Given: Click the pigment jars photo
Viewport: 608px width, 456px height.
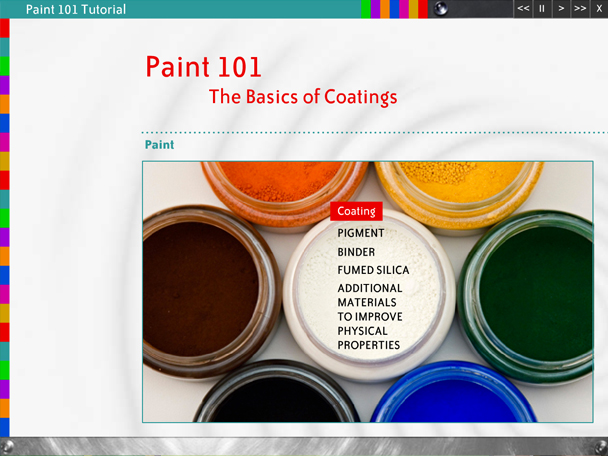Looking at the screenshot, I should [368, 292].
